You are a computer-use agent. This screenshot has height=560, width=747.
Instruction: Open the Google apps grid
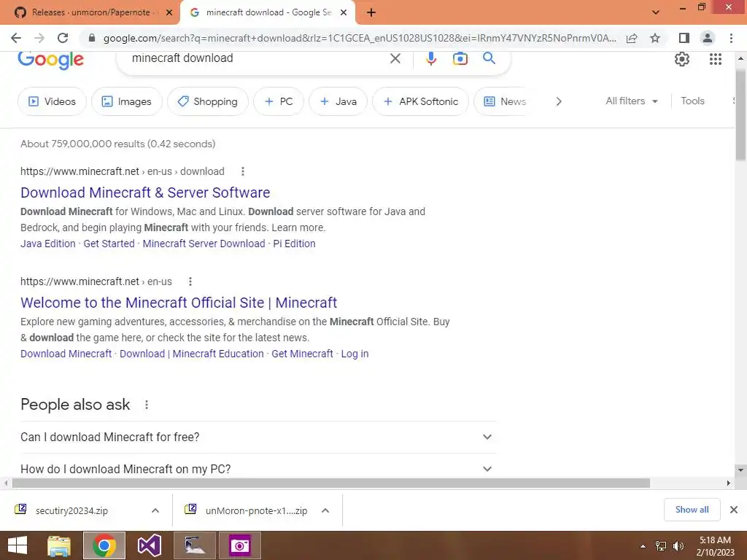pyautogui.click(x=715, y=59)
